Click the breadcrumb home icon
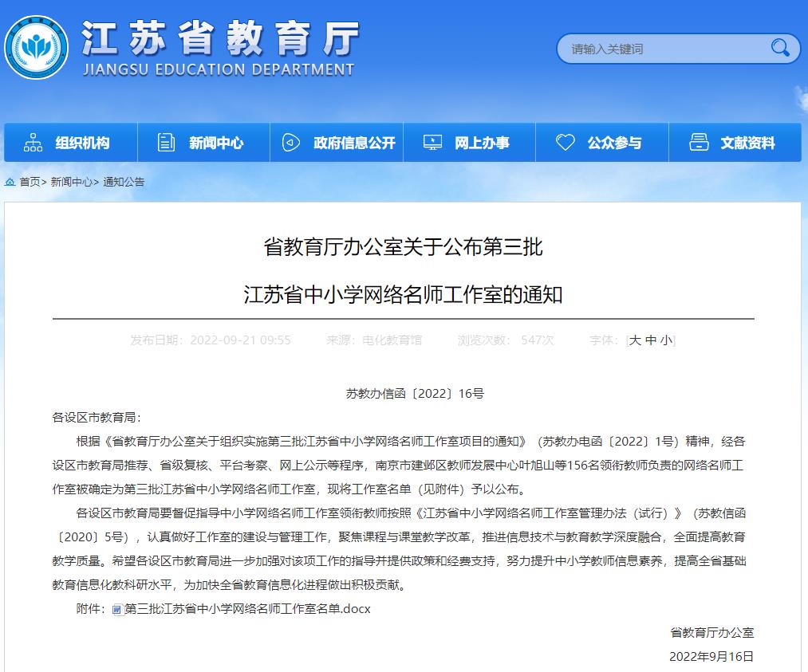The width and height of the screenshot is (808, 672). (10, 182)
